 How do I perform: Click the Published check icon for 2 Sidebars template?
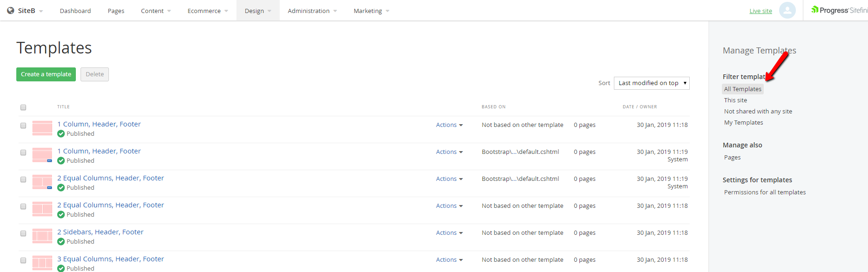pos(61,242)
